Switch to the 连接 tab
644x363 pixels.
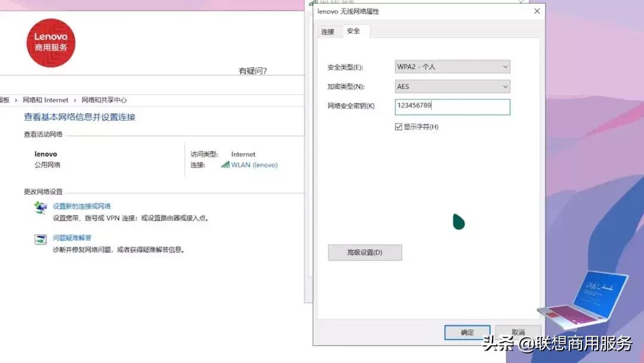click(328, 33)
